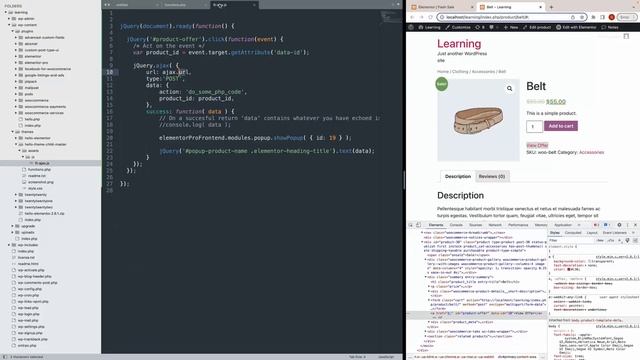Click the browser reload icon
Image resolution: width=640 pixels, height=360 pixels.
point(430,17)
